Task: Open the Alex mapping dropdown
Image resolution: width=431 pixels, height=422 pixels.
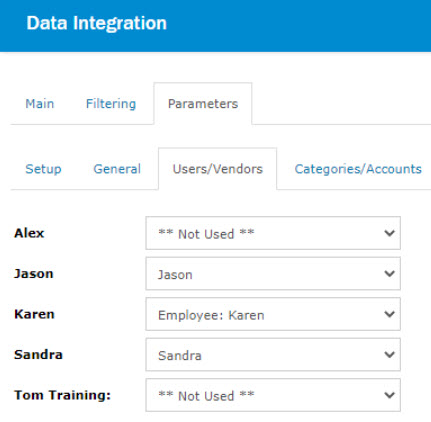Action: pos(273,233)
